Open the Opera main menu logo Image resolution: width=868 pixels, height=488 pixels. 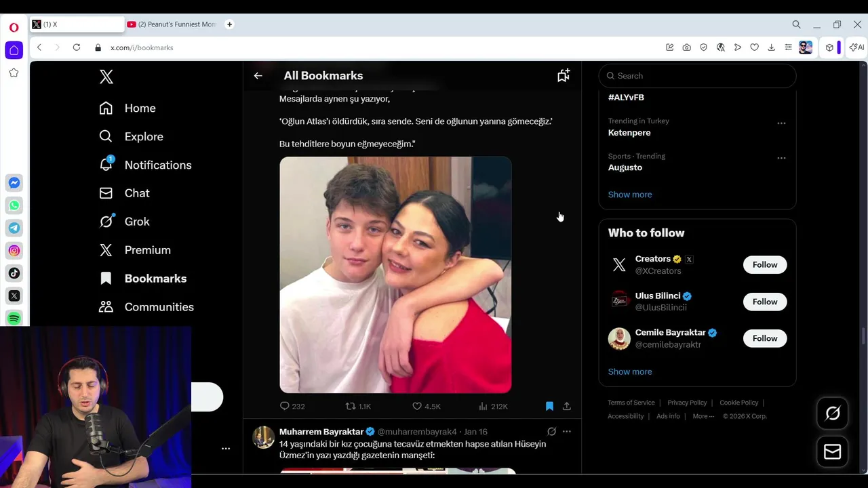tap(14, 28)
